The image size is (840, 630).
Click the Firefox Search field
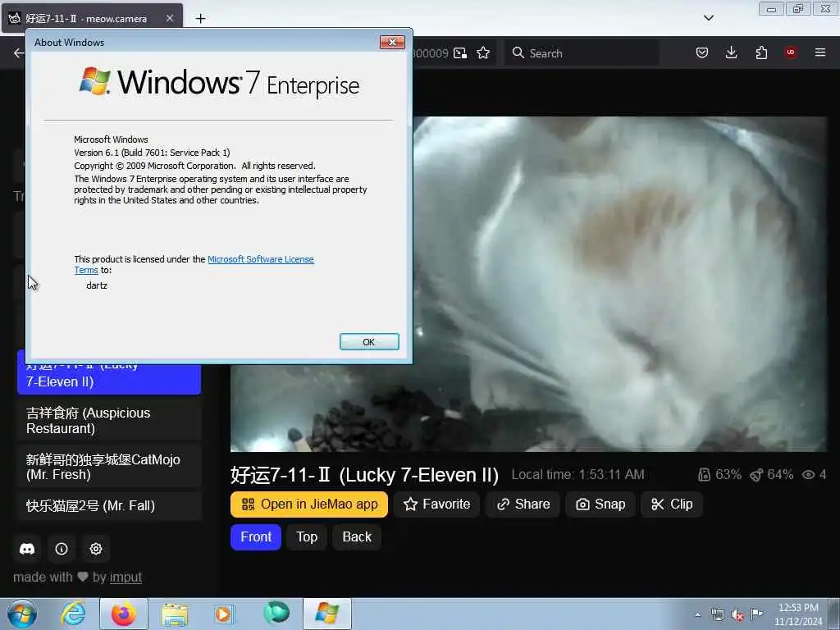tap(582, 53)
